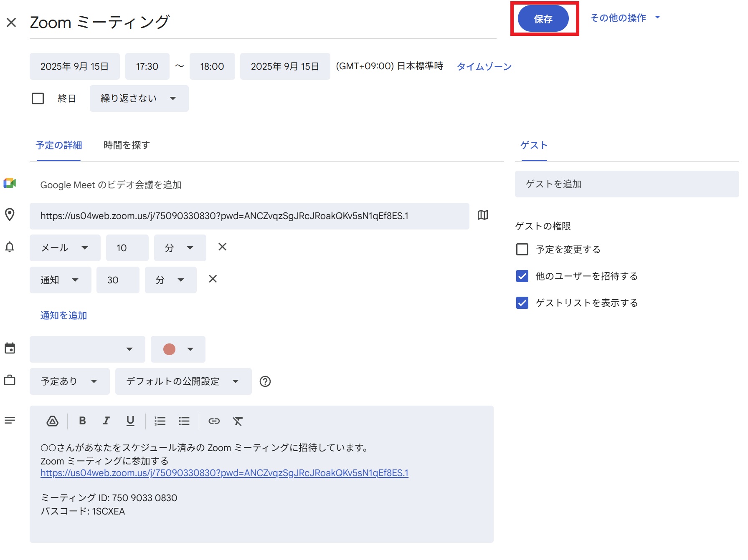Open the 繰り返さない recurrence dropdown
The height and width of the screenshot is (560, 748).
click(139, 98)
